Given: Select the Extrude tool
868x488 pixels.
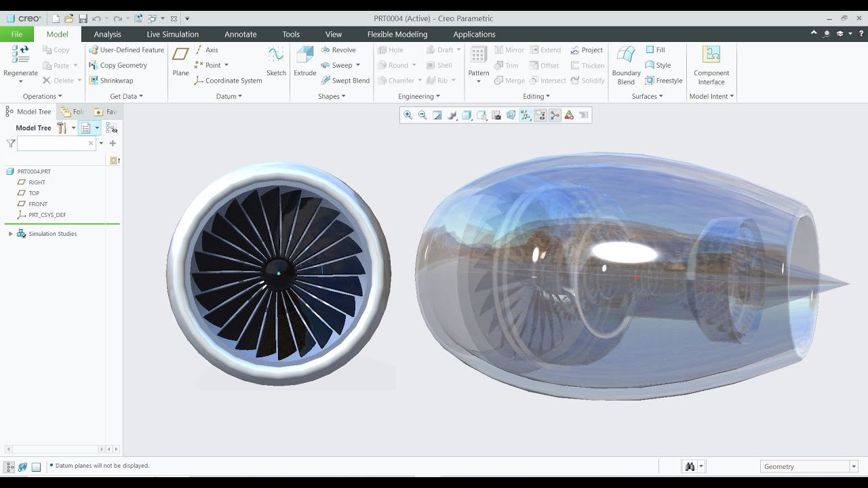Looking at the screenshot, I should coord(305,62).
